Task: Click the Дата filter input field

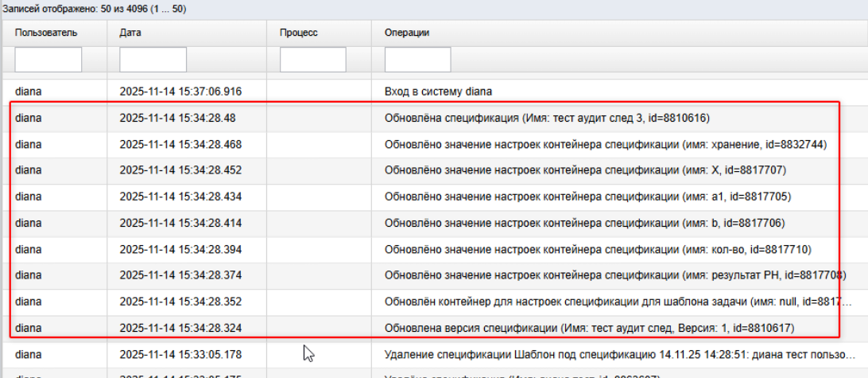Action: pos(153,60)
